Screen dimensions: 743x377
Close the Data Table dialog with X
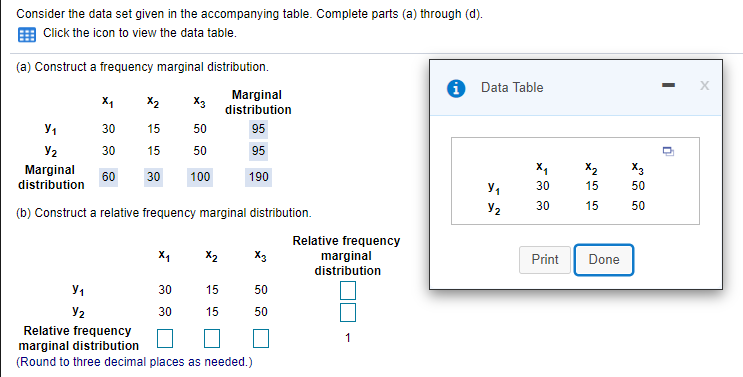(x=705, y=85)
